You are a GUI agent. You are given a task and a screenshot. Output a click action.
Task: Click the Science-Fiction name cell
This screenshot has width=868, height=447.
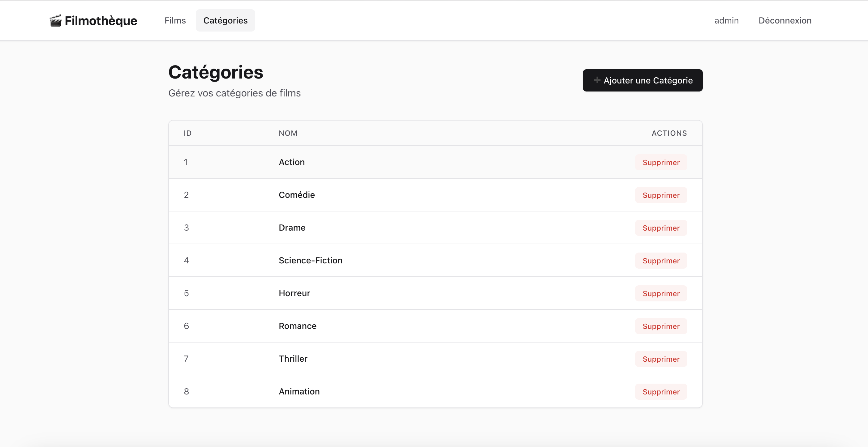tap(310, 260)
